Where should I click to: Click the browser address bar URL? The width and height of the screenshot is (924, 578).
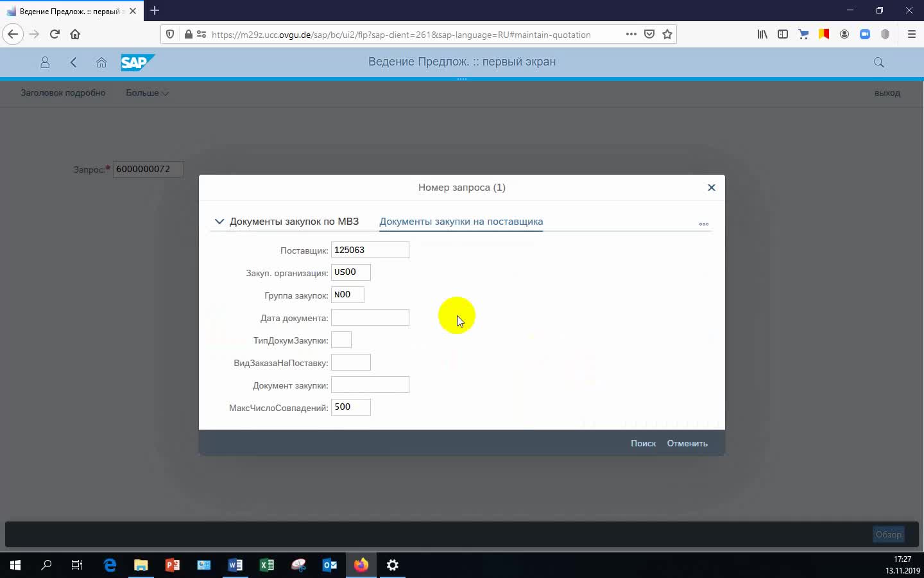click(400, 35)
